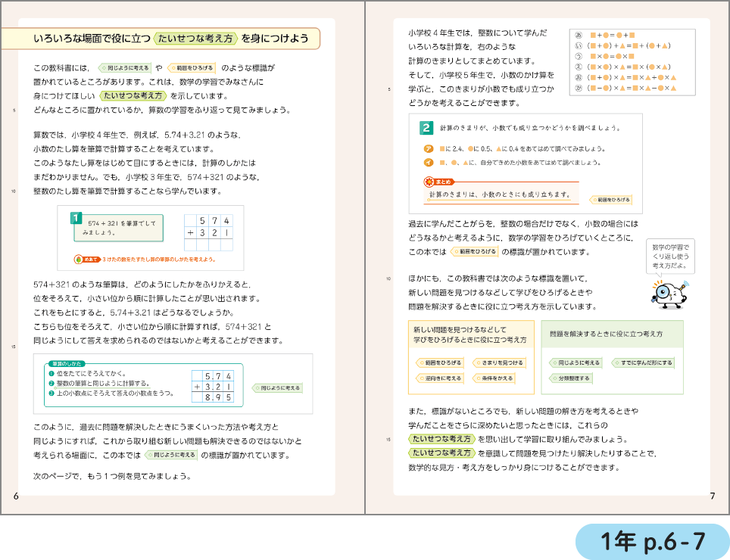The width and height of the screenshot is (730, 560).
Task: Select the きまりを見つける tag
Action: (501, 363)
